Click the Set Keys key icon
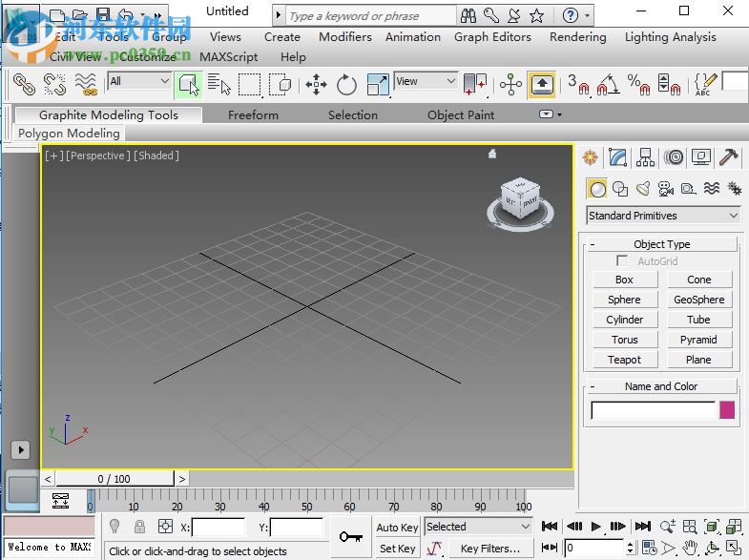749x560 pixels. [350, 537]
